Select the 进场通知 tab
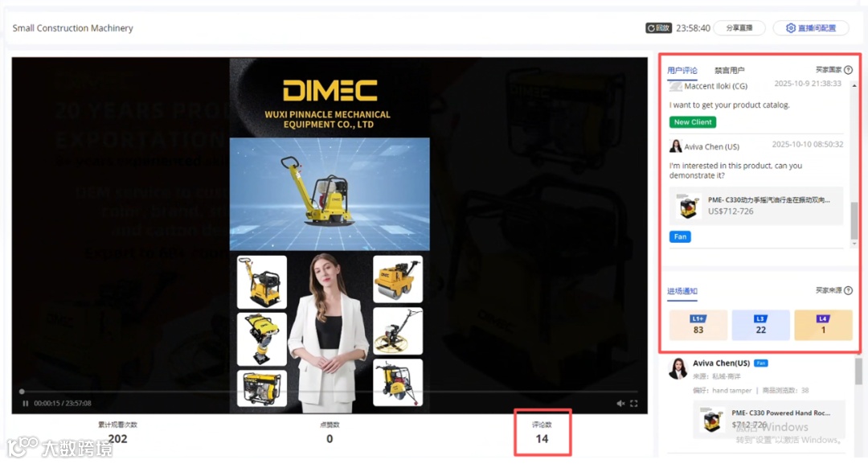This screenshot has width=868, height=464. (682, 291)
